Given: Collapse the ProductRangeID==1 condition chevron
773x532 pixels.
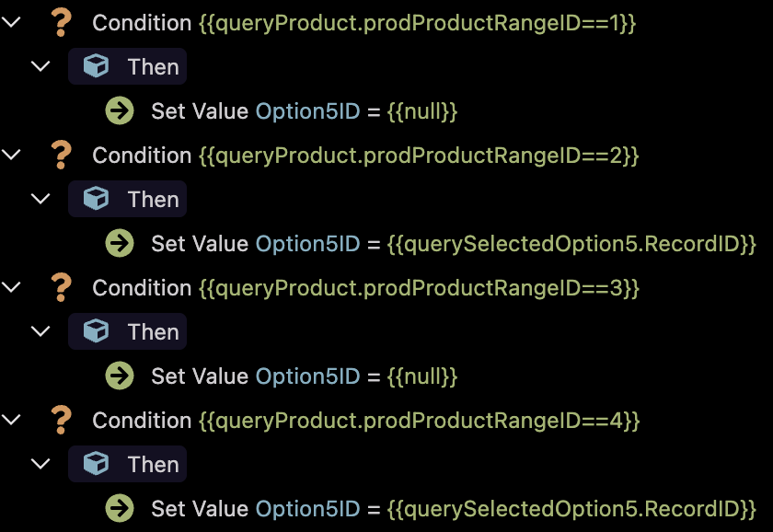Looking at the screenshot, I should pyautogui.click(x=11, y=22).
